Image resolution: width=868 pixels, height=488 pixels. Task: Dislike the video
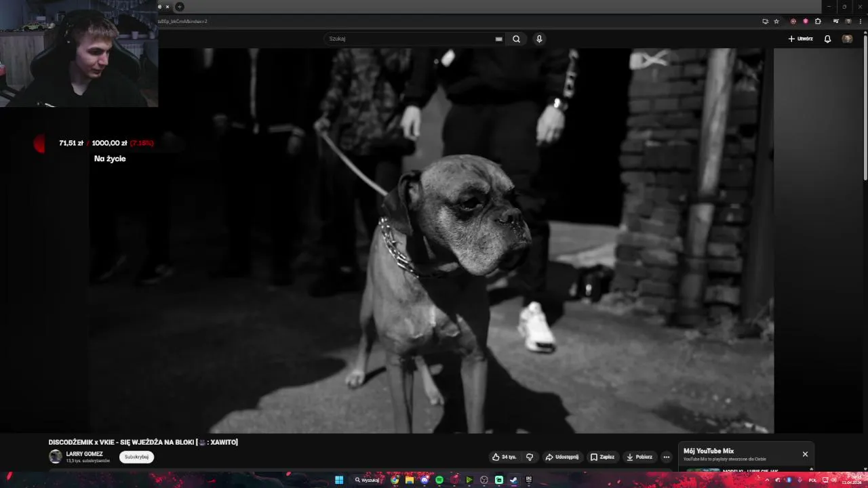[x=530, y=457]
